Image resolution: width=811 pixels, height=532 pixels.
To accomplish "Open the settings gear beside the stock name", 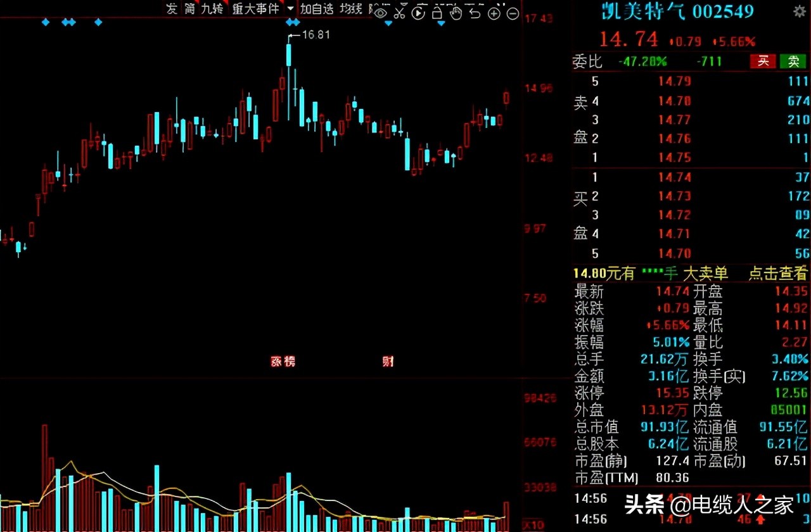I will pyautogui.click(x=800, y=11).
